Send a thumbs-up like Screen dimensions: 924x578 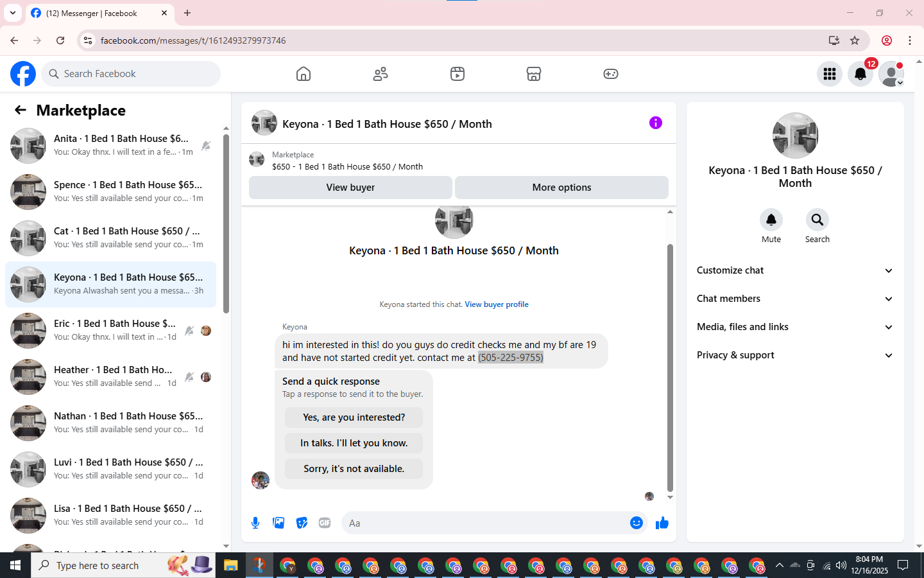click(x=662, y=523)
